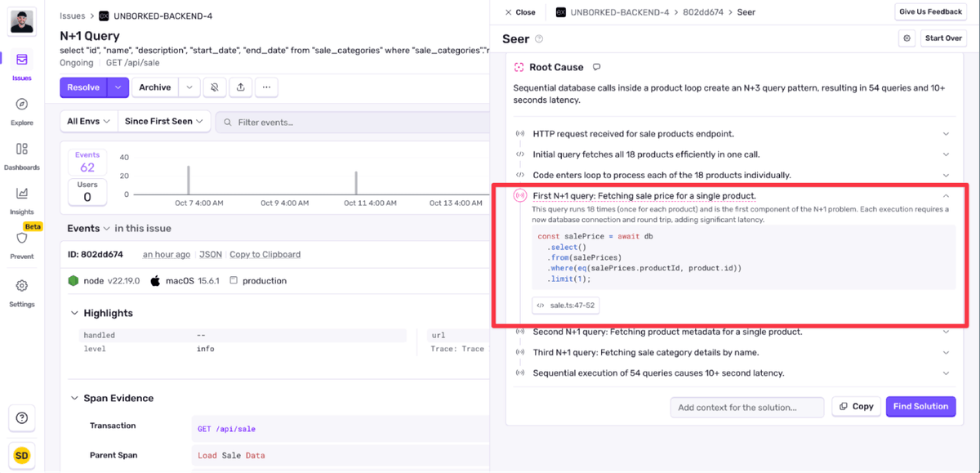Open the All Envs dropdown
This screenshot has width=980, height=473.
(x=89, y=121)
